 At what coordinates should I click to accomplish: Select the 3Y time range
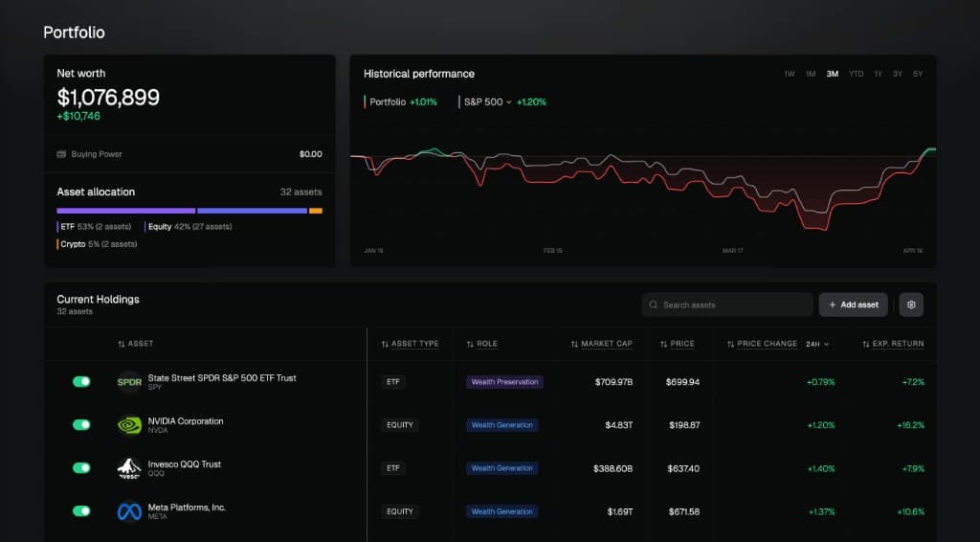[x=898, y=74]
